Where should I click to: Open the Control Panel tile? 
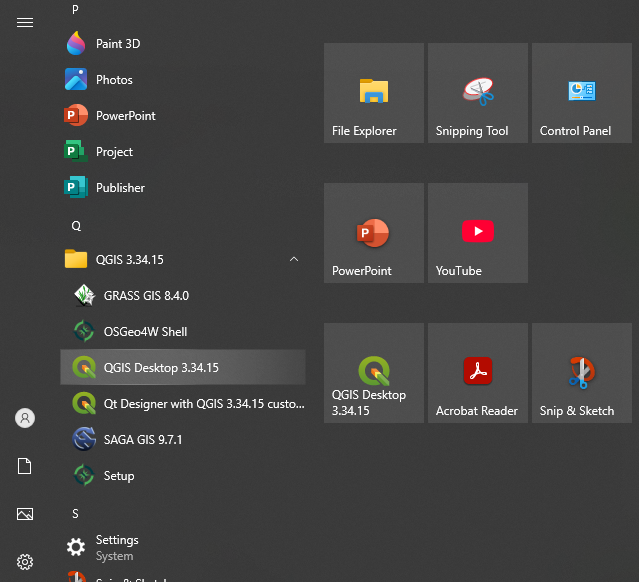tap(582, 93)
